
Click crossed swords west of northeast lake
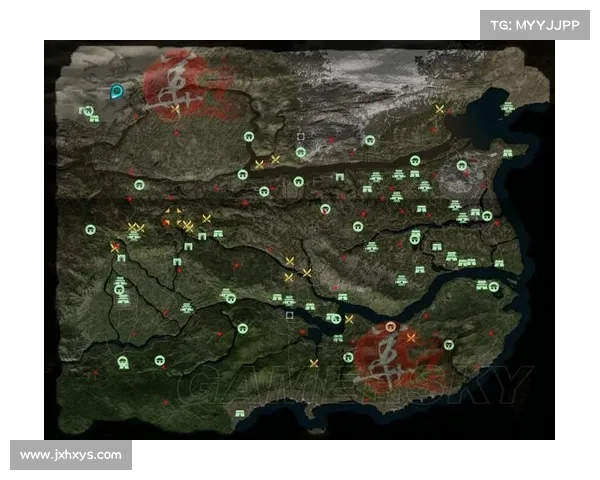[440, 109]
